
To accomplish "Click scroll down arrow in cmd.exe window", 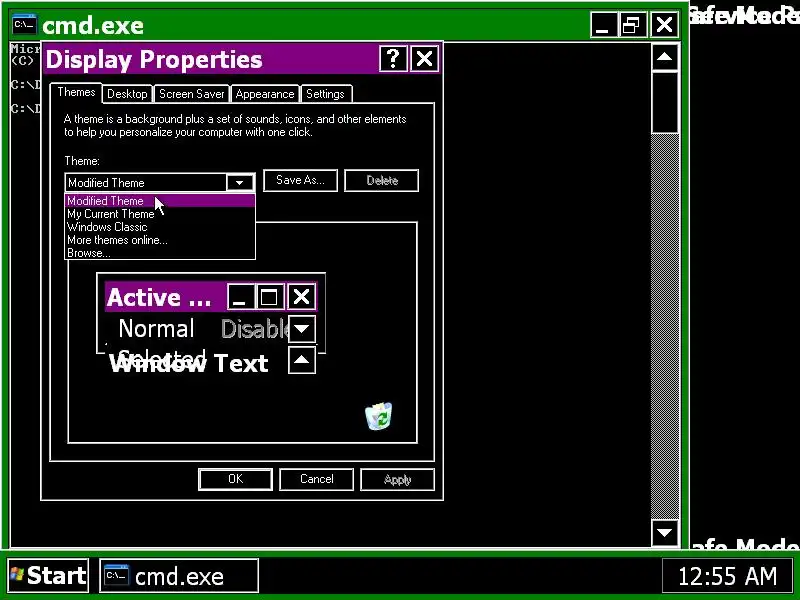I will [x=664, y=533].
